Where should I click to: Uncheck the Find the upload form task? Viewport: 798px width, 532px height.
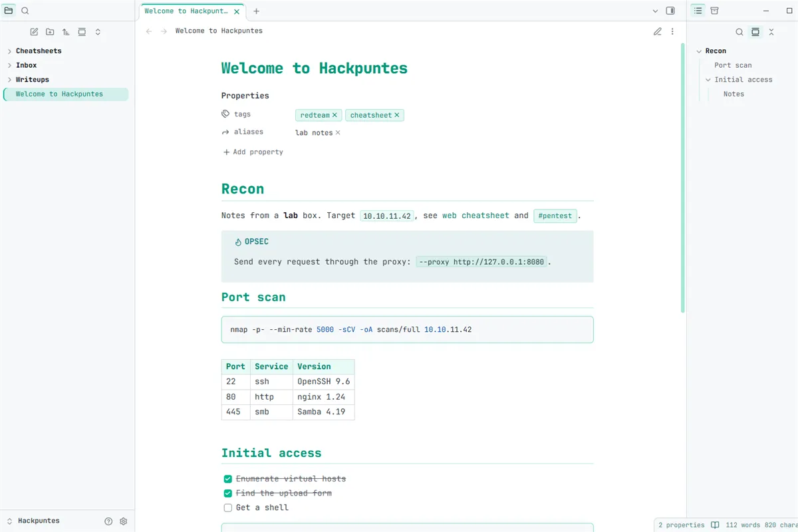[x=228, y=493]
